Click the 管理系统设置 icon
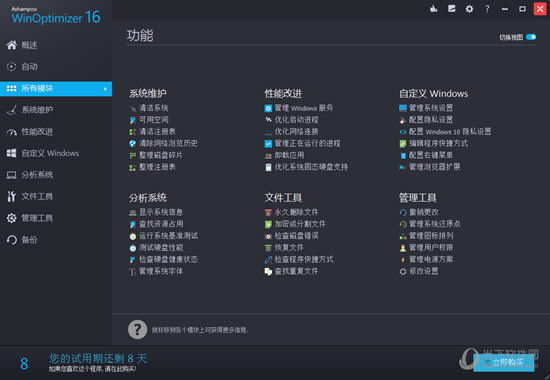The width and height of the screenshot is (550, 380). pyautogui.click(x=403, y=108)
